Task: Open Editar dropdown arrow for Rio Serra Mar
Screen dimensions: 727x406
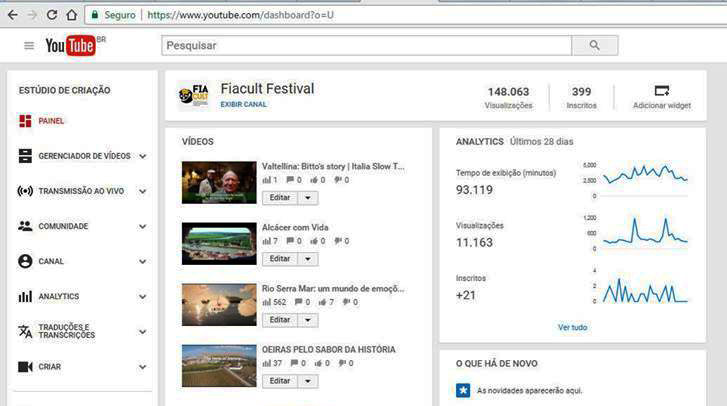Action: pyautogui.click(x=308, y=320)
